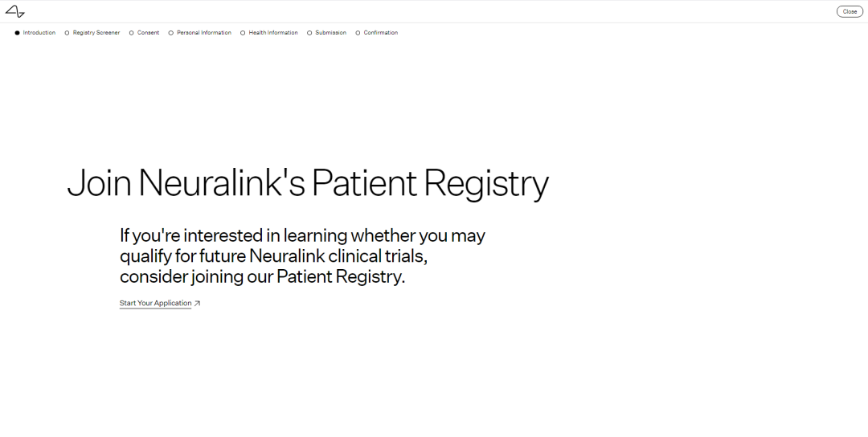Viewport: 868px width, 437px height.
Task: Select the Confirmation step circle
Action: click(x=358, y=33)
